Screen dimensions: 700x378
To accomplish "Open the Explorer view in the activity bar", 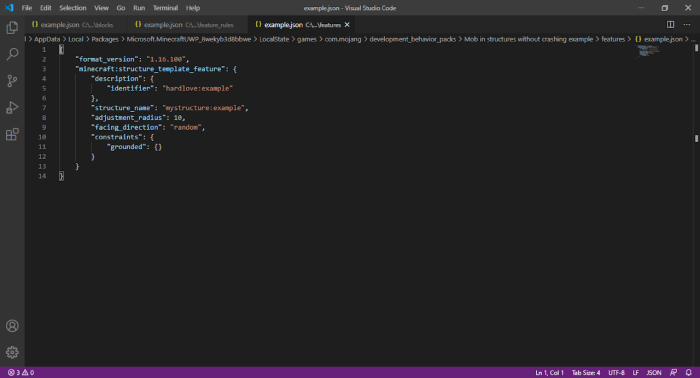I will point(12,28).
